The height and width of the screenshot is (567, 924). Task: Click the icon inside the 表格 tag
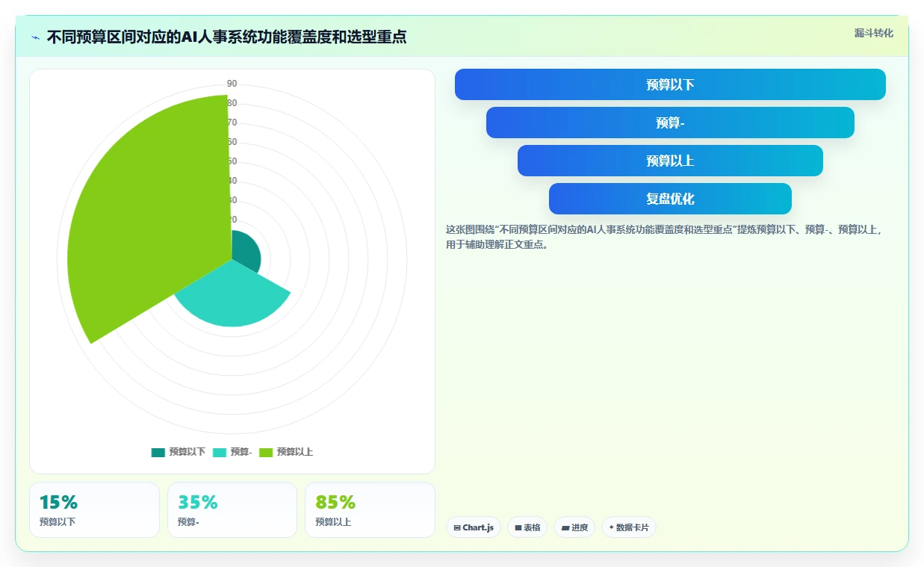tap(518, 527)
